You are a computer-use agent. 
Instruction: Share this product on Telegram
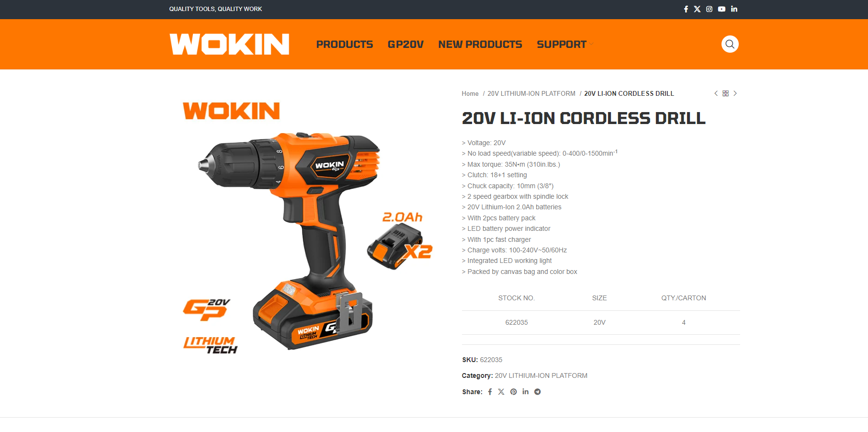[x=538, y=392]
